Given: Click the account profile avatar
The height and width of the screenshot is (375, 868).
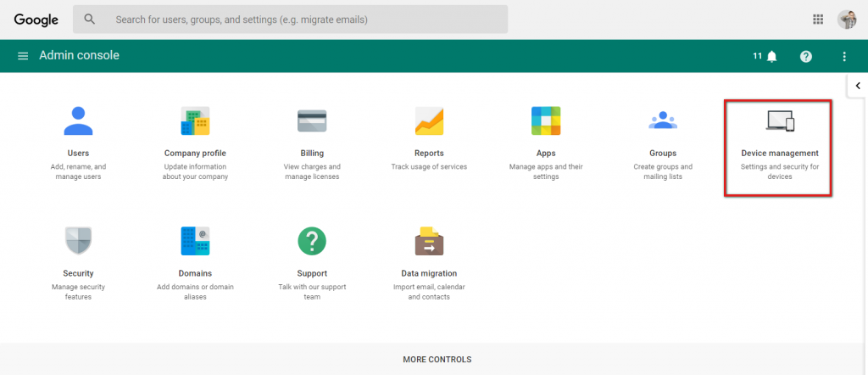Looking at the screenshot, I should pos(847,20).
